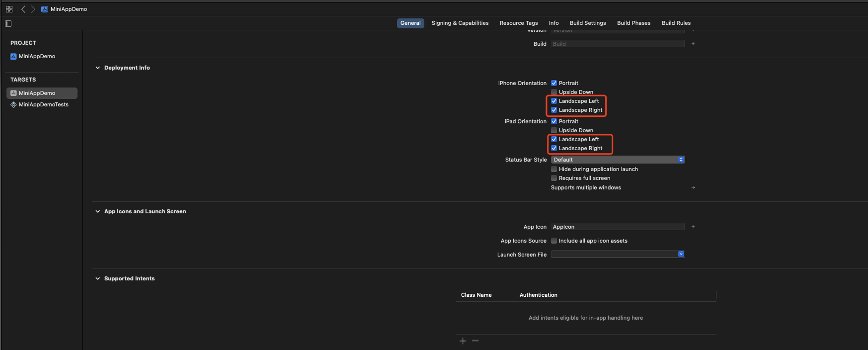Uncheck iPad Landscape Right orientation
This screenshot has width=868, height=350.
[x=554, y=148]
